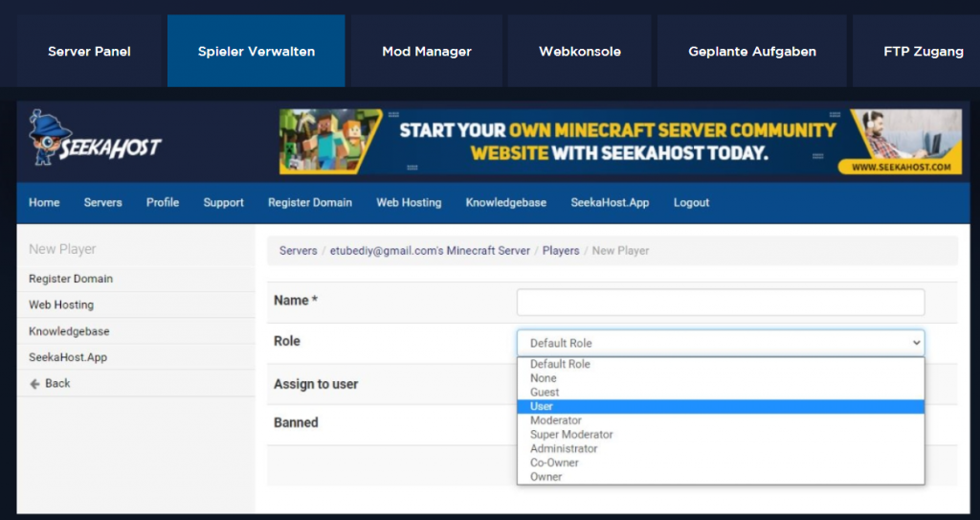Screen dimensions: 980x520
Task: Open the Server Panel tab
Action: tap(89, 52)
